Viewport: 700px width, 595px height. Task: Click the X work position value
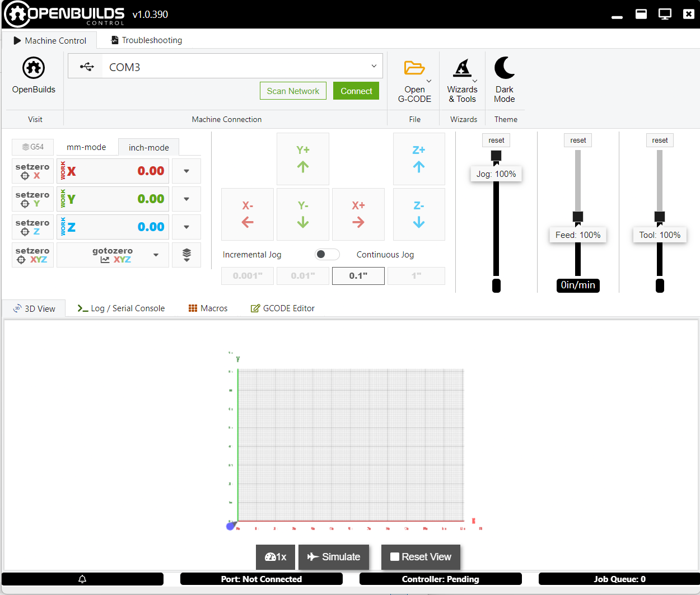click(x=151, y=171)
